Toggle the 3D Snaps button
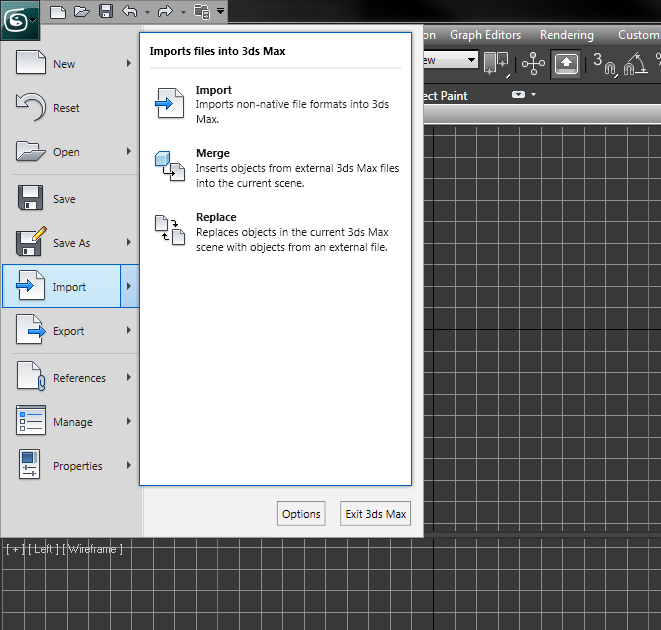Screen dimensions: 661x630 (605, 64)
